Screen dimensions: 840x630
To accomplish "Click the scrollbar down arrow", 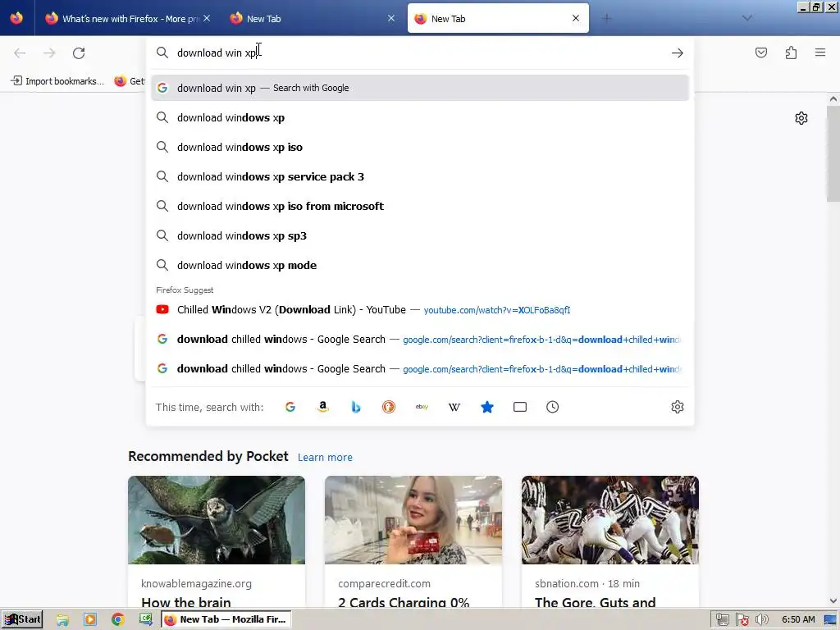I will click(833, 601).
